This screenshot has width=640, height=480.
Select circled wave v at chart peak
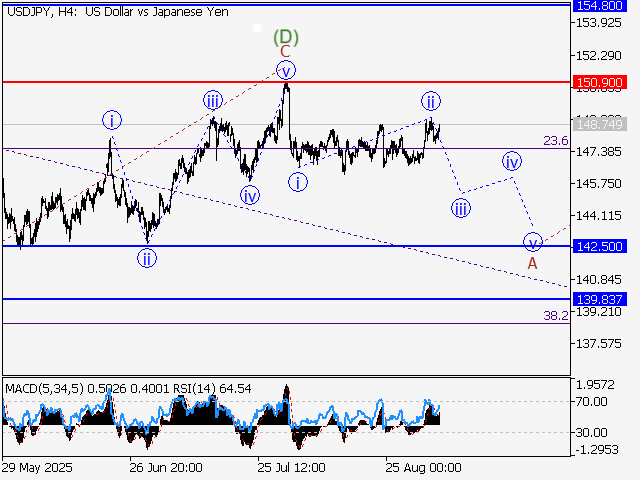coord(286,70)
